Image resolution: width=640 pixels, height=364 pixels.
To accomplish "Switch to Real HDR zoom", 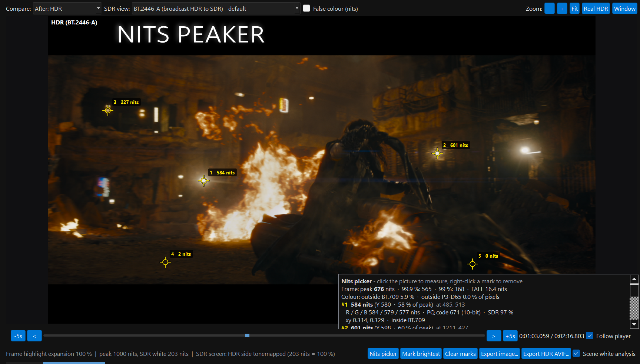I will 596,9.
